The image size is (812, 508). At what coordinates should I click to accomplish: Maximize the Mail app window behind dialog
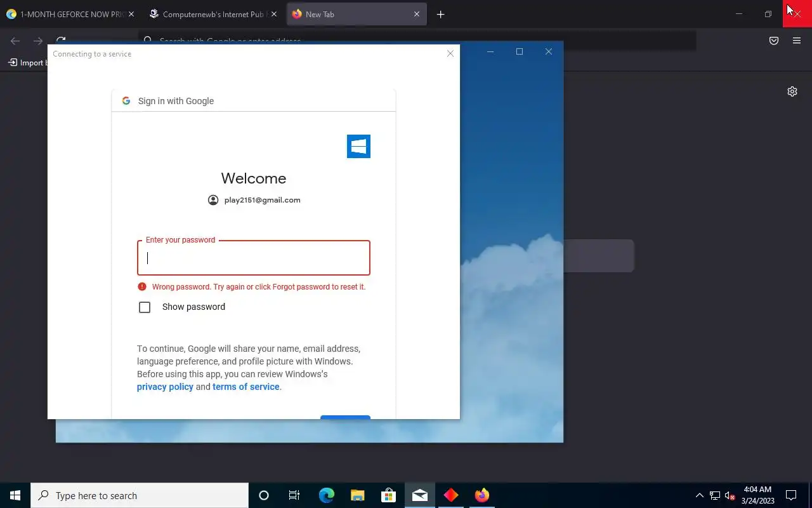[x=520, y=52]
